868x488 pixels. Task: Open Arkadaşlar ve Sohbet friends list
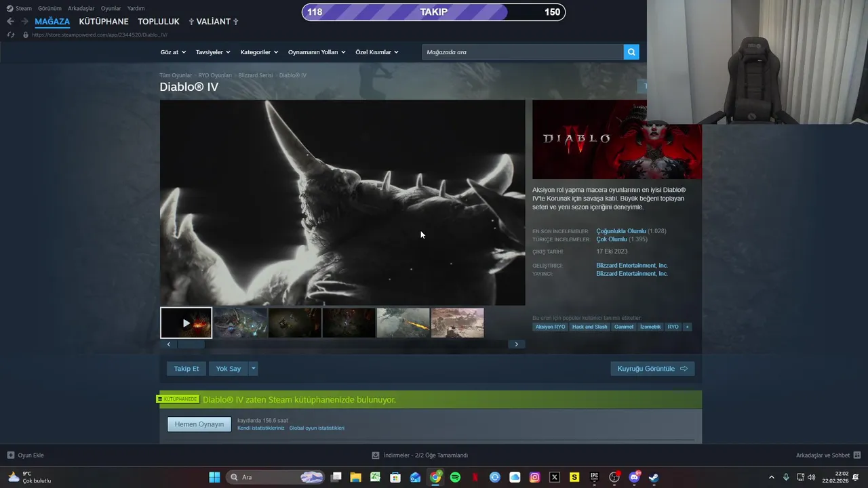(828, 455)
